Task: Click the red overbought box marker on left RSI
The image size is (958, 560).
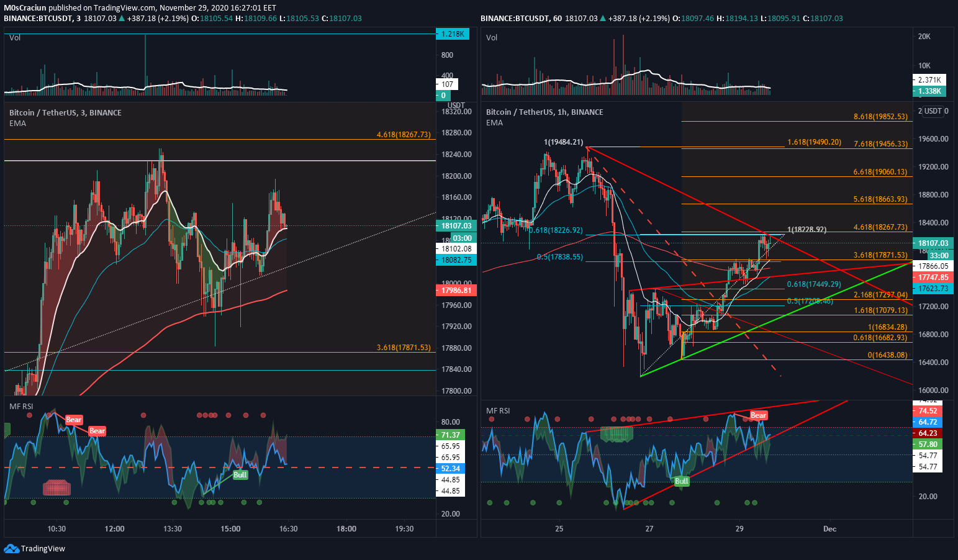Action: (x=56, y=487)
